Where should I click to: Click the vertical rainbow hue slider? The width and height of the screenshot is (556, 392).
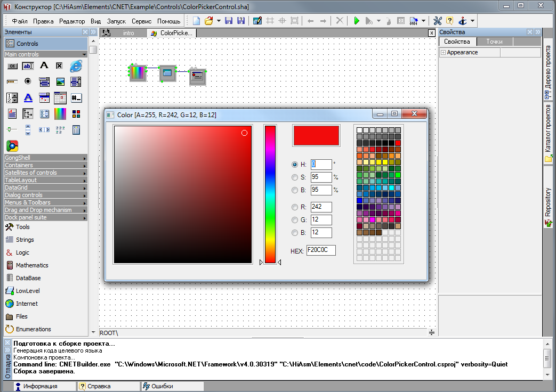[270, 194]
